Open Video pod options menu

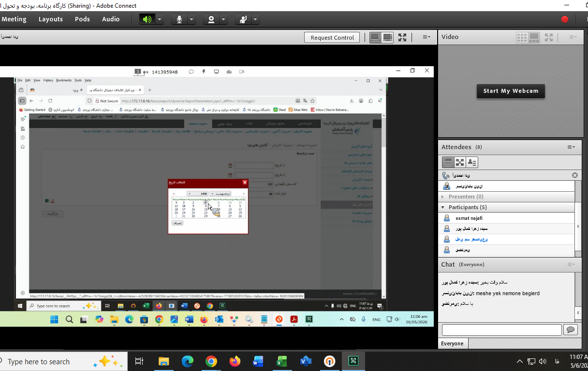[x=573, y=37]
